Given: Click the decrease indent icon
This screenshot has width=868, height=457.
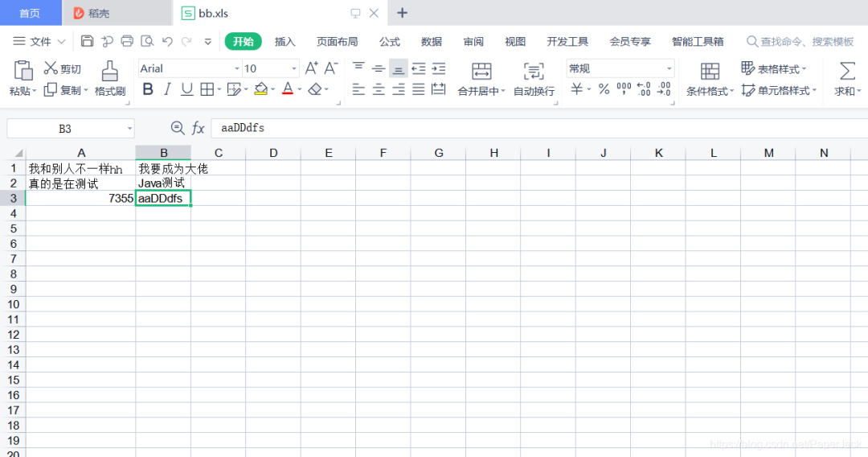Looking at the screenshot, I should point(419,68).
